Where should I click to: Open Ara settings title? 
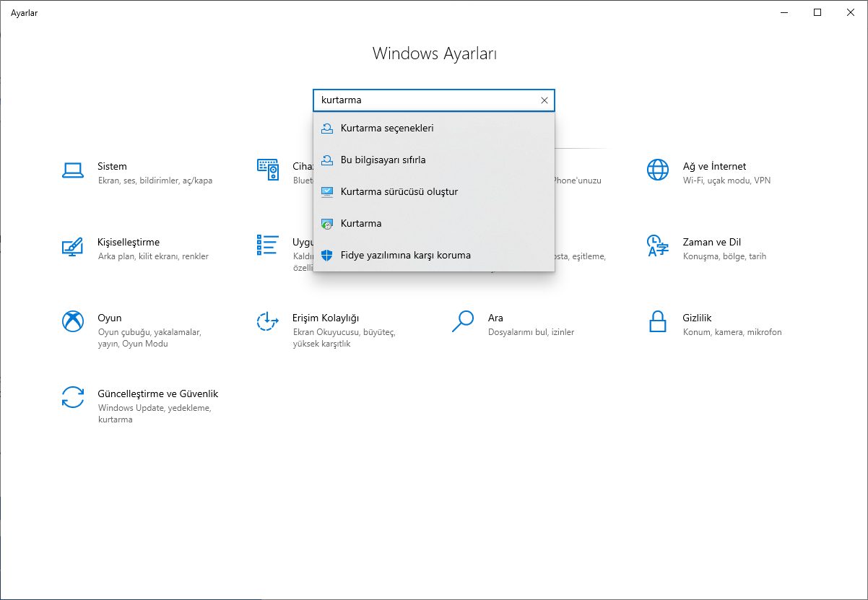click(495, 318)
